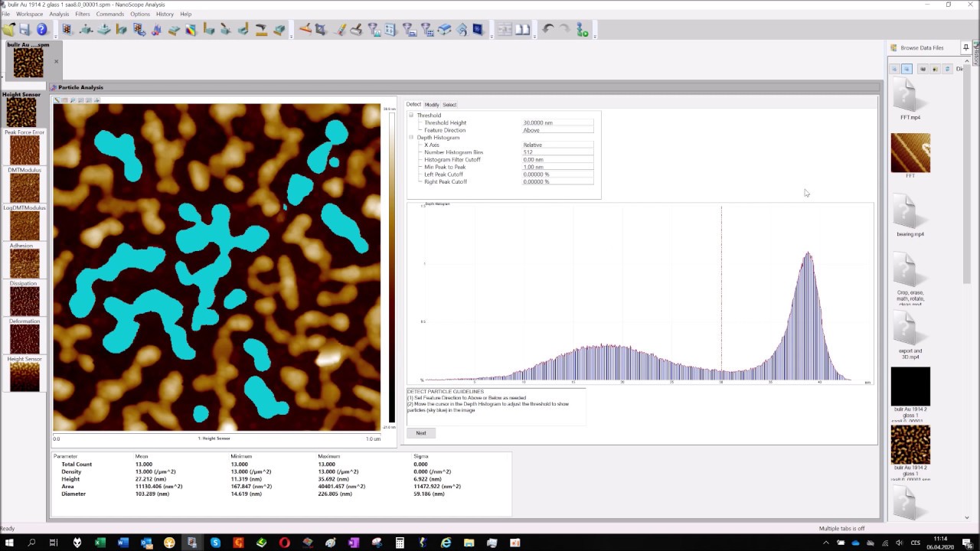Click the refresh icon in the Browse Data Files panel
The height and width of the screenshot is (551, 980).
tap(947, 69)
